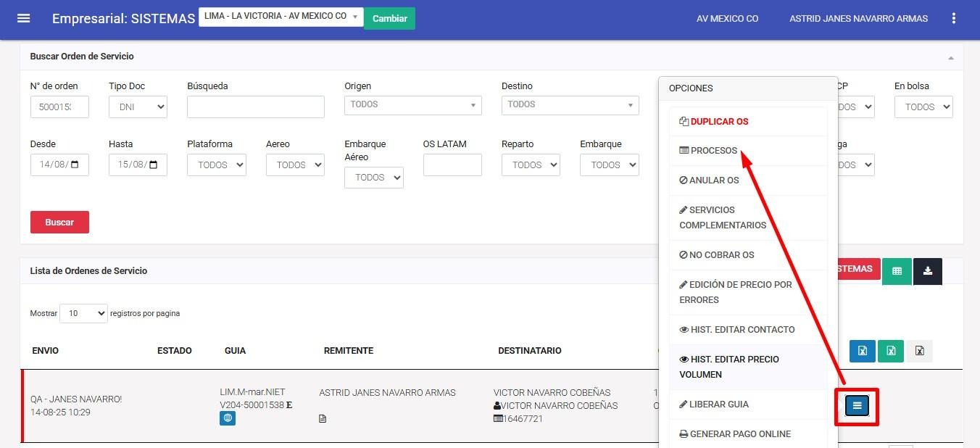The height and width of the screenshot is (448, 980).
Task: Open the Tipo Doc DNI dropdown
Action: 138,107
